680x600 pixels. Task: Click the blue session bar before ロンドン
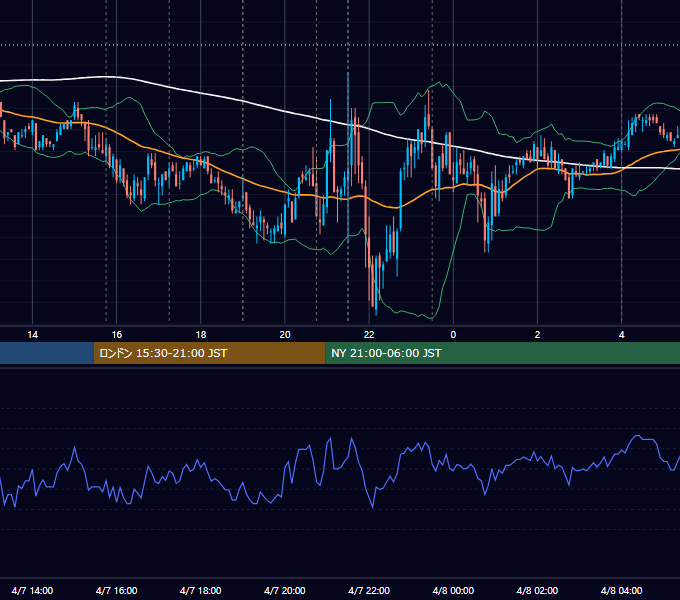[47, 353]
